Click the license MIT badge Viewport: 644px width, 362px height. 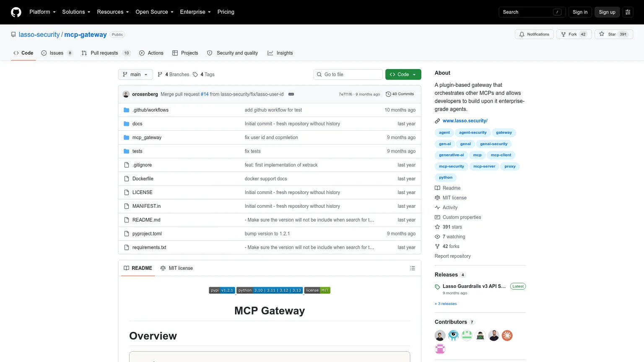tap(317, 290)
